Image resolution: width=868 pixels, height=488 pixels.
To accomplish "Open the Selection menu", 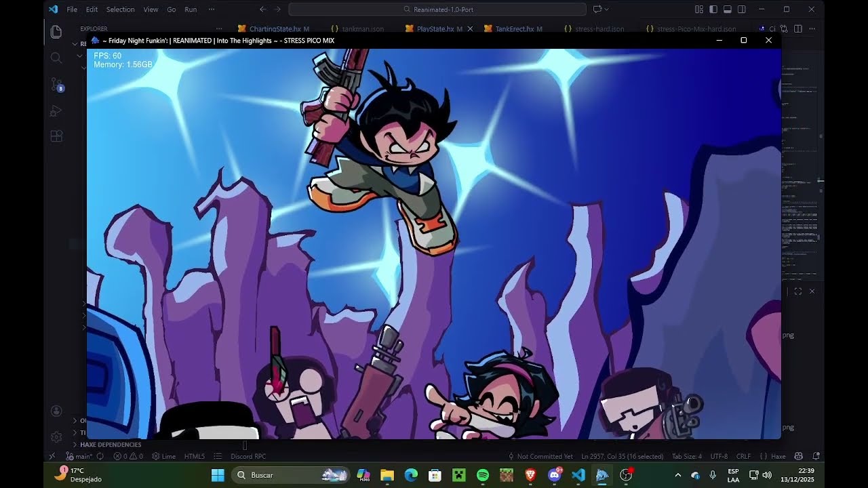I will point(120,9).
